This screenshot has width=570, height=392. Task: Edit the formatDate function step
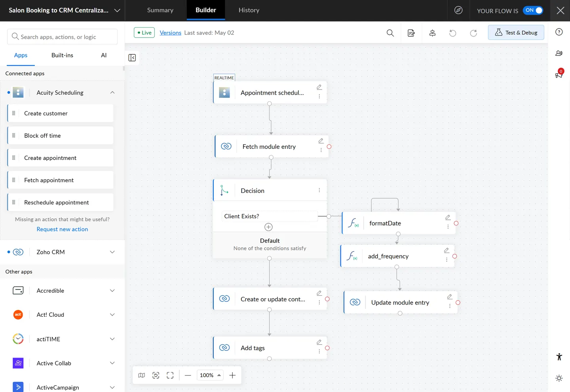[448, 217]
